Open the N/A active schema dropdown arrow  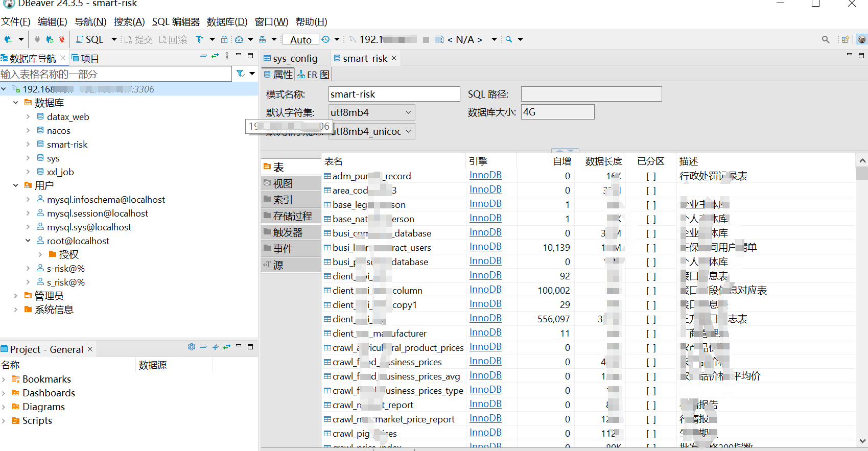pyautogui.click(x=494, y=39)
